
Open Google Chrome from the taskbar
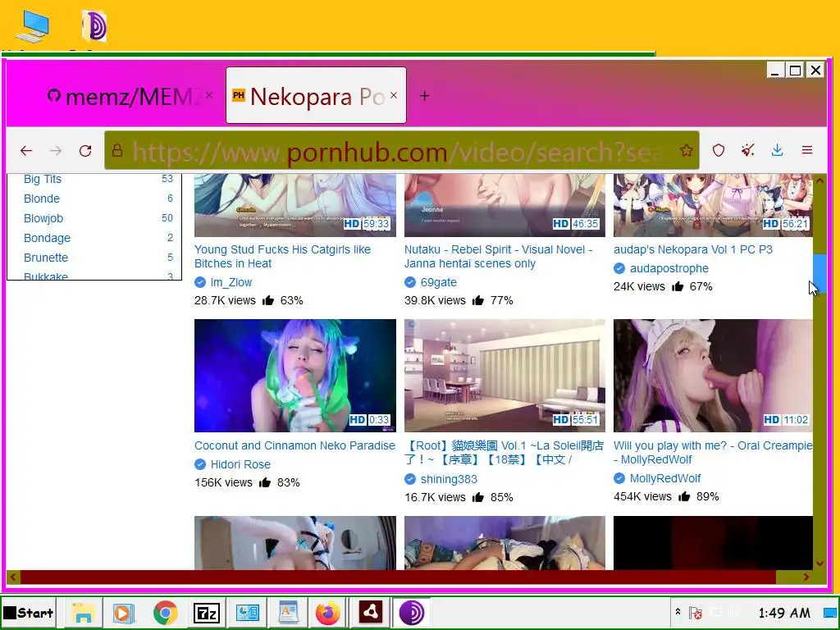(x=165, y=613)
